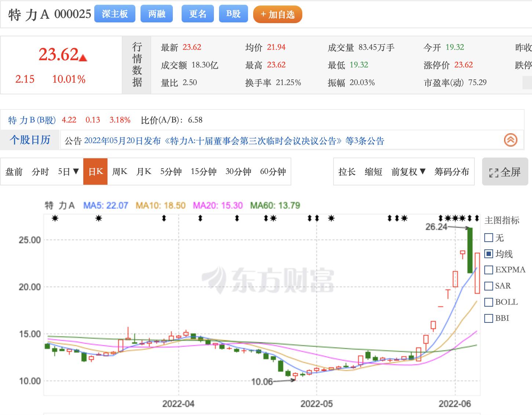Enable the BBI indicator checkbox
The width and height of the screenshot is (532, 415).
pyautogui.click(x=488, y=318)
